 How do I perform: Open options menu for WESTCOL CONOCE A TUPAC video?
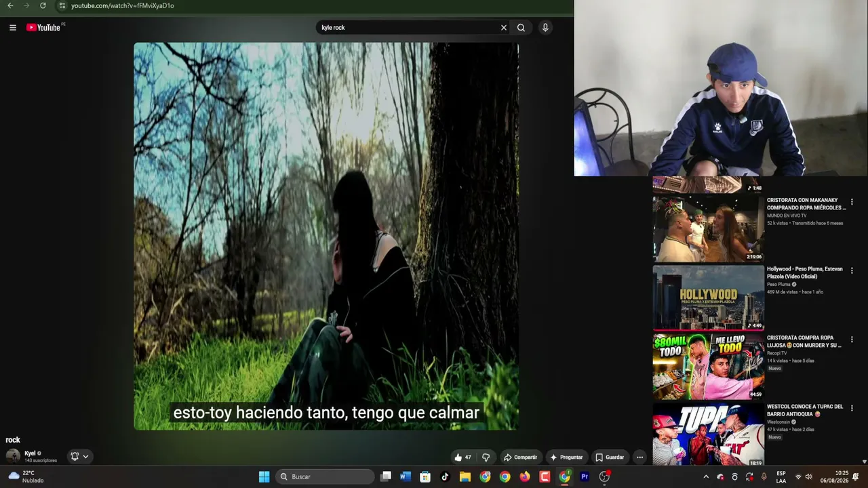(x=852, y=408)
